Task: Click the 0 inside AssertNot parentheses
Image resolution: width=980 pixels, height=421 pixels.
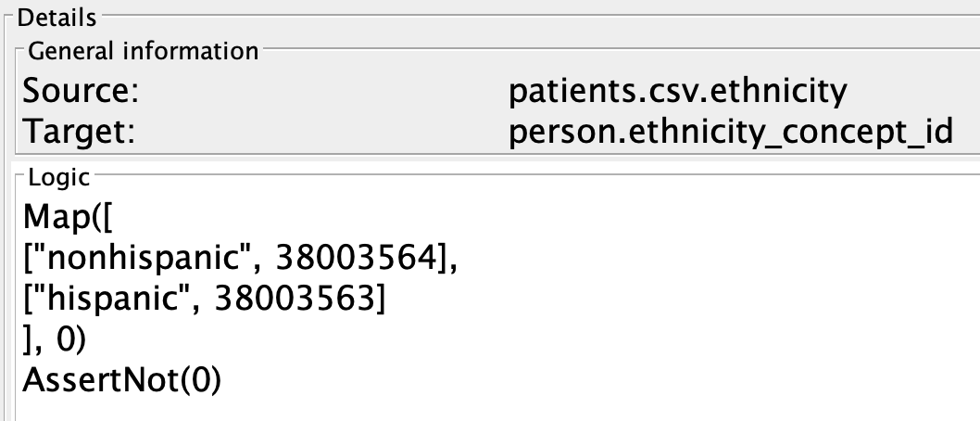Action: pos(199,380)
